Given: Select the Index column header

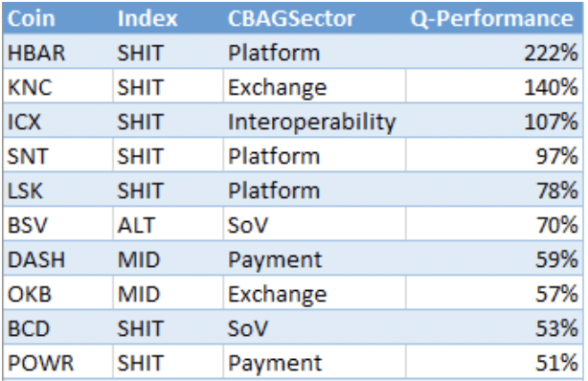Looking at the screenshot, I should pyautogui.click(x=168, y=18).
